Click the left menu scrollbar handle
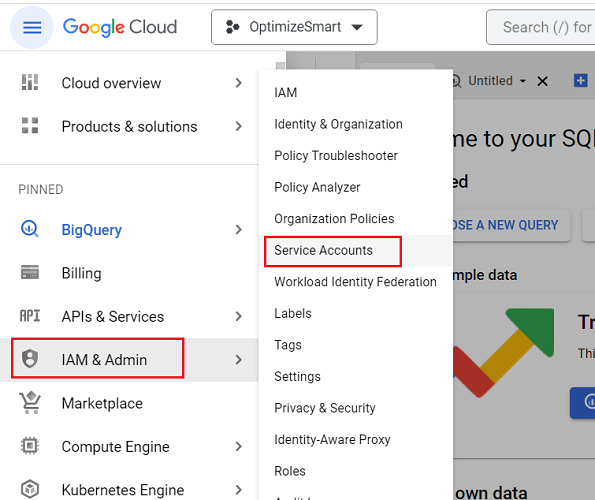The image size is (595, 500). click(x=280, y=66)
